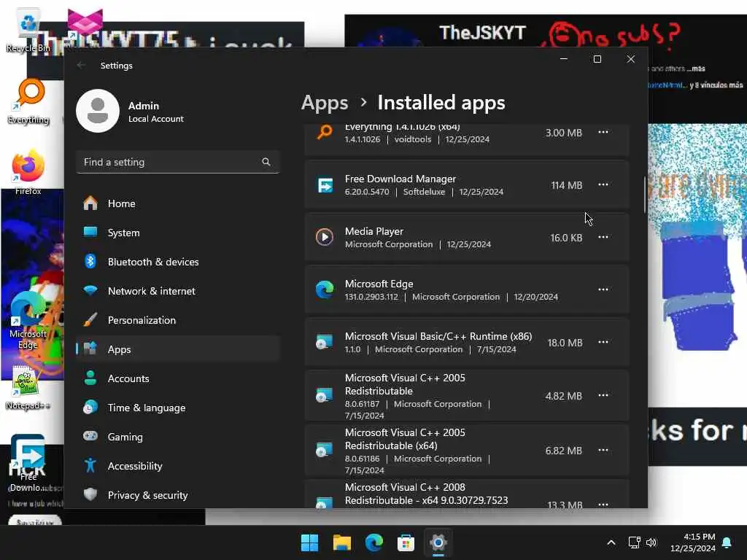The width and height of the screenshot is (747, 560).
Task: Open Network & internet category
Action: pos(177,290)
